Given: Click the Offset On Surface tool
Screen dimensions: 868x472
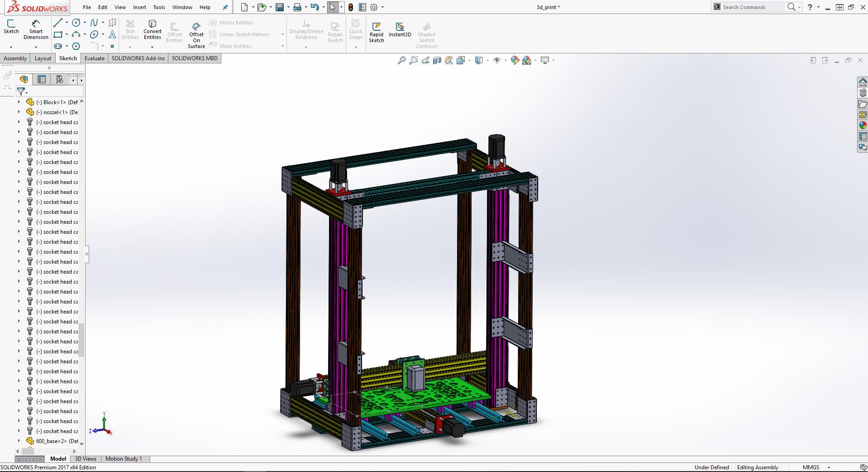Looking at the screenshot, I should click(196, 34).
